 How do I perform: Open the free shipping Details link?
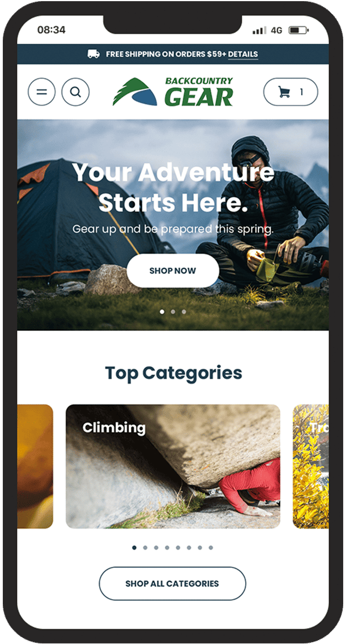[x=243, y=54]
